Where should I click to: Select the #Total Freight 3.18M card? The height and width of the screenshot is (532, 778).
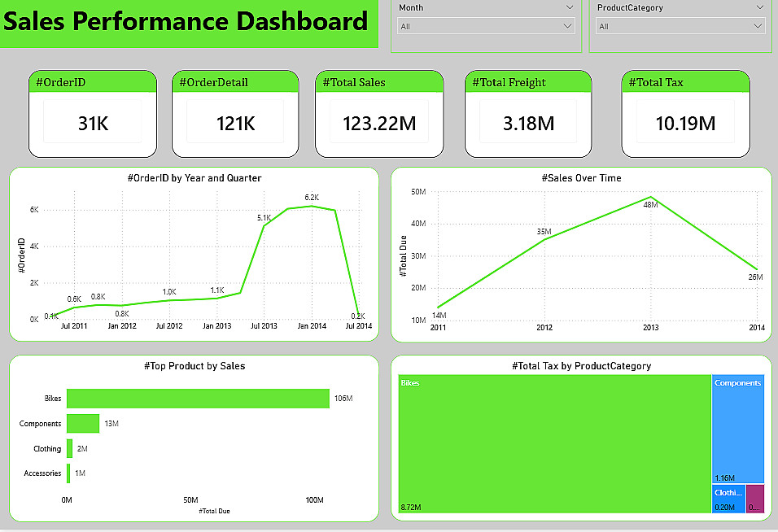click(528, 114)
